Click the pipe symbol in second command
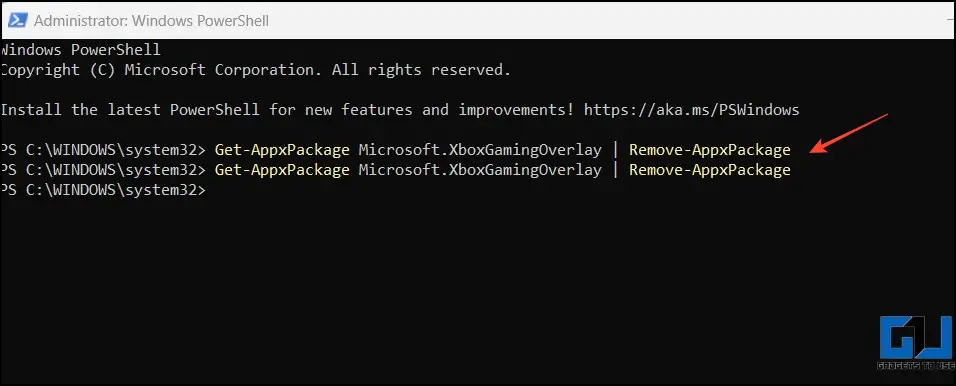The width and height of the screenshot is (956, 386). point(616,170)
